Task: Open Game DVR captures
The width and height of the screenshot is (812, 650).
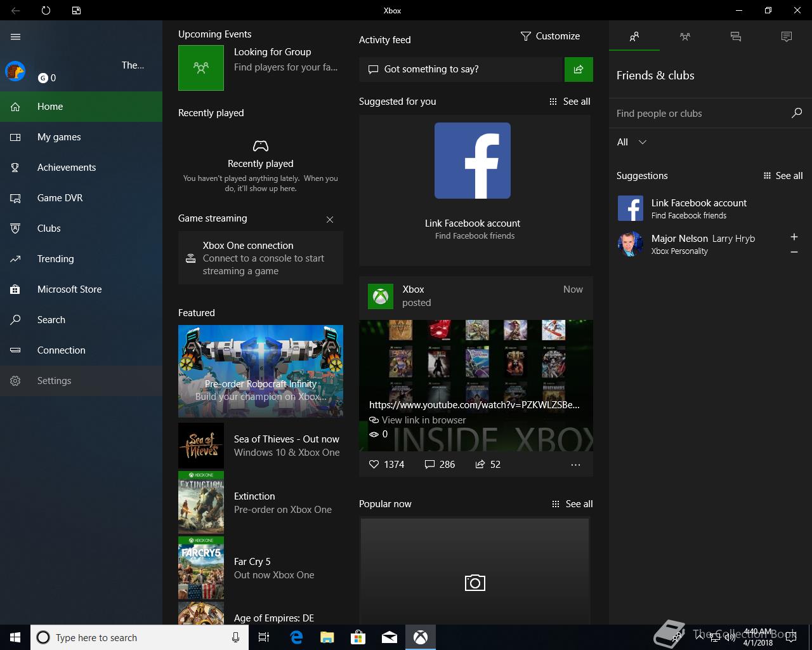Action: point(81,198)
